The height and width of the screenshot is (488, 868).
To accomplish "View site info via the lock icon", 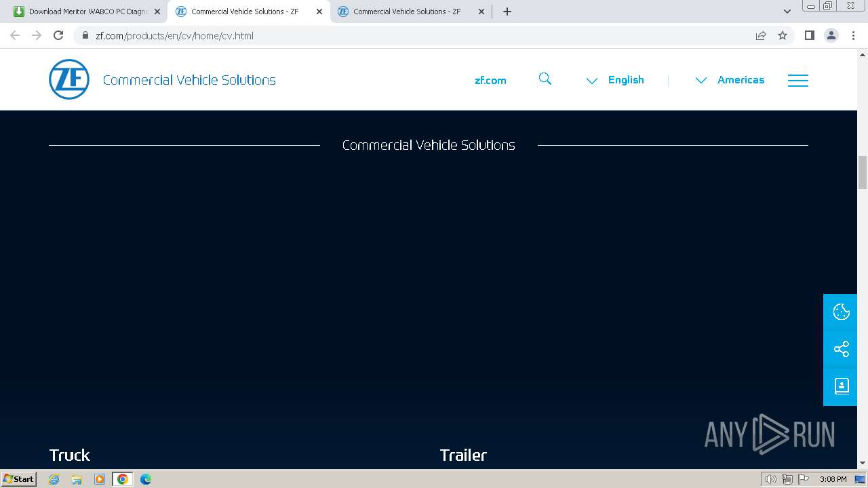I will tap(85, 35).
